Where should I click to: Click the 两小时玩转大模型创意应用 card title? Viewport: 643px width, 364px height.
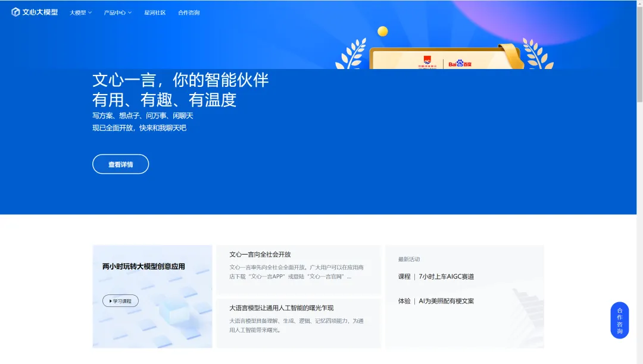tap(143, 266)
